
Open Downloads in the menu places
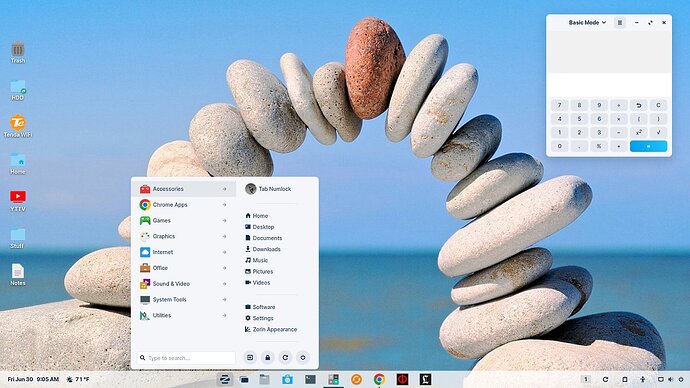pos(263,249)
